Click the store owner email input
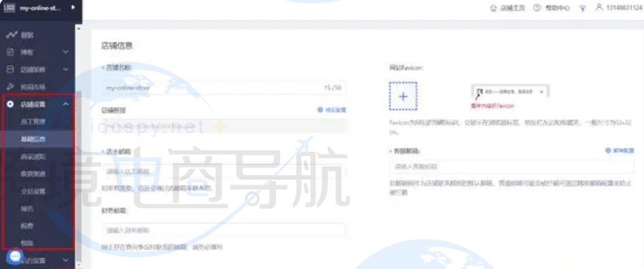Image resolution: width=644 pixels, height=269 pixels. [x=224, y=171]
